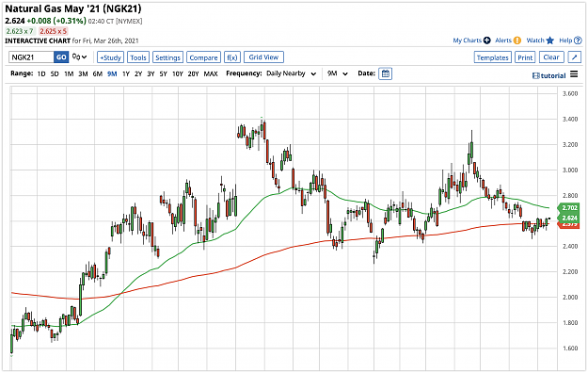Open the Tools menu button
Screen dimensions: 588x373
click(x=138, y=57)
